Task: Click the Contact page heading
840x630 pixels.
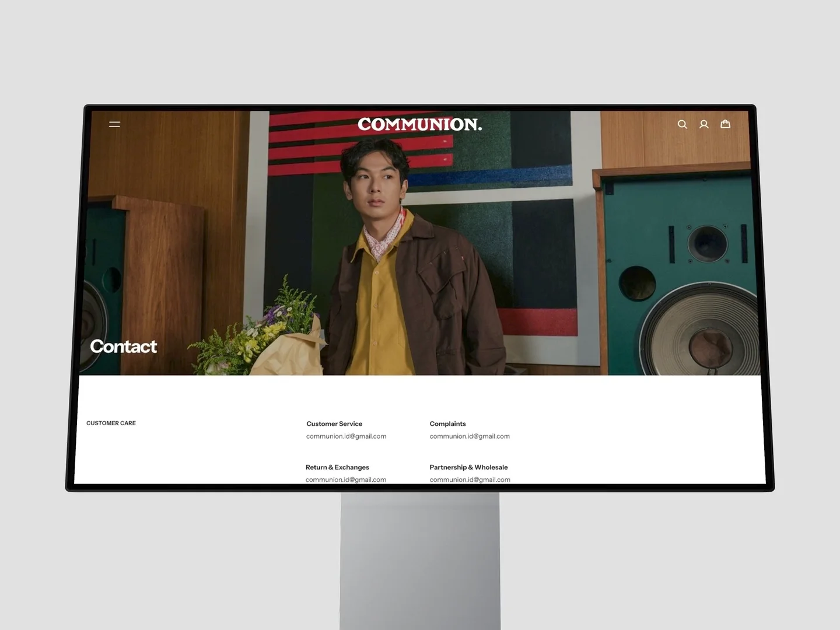Action: point(124,346)
